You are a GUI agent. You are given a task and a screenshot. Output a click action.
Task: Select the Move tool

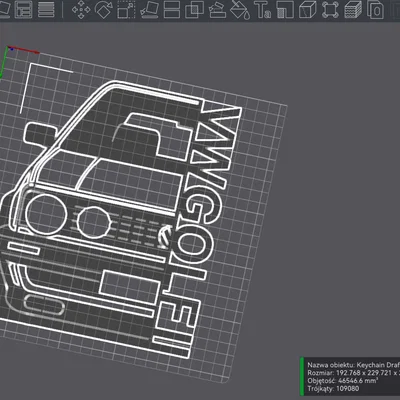(x=81, y=9)
